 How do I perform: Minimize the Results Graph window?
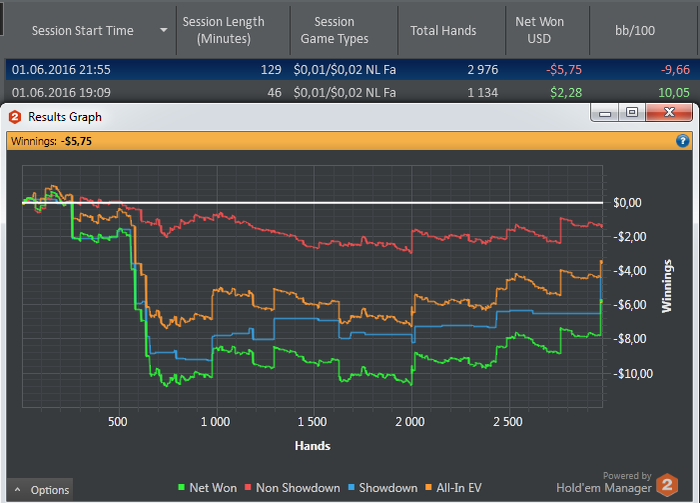605,112
